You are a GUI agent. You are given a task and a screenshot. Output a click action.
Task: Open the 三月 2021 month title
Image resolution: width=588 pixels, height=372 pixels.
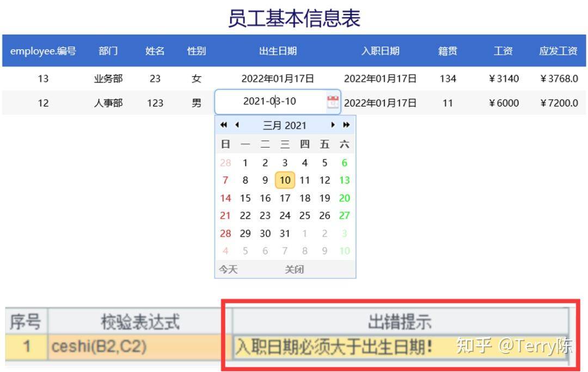(x=285, y=125)
